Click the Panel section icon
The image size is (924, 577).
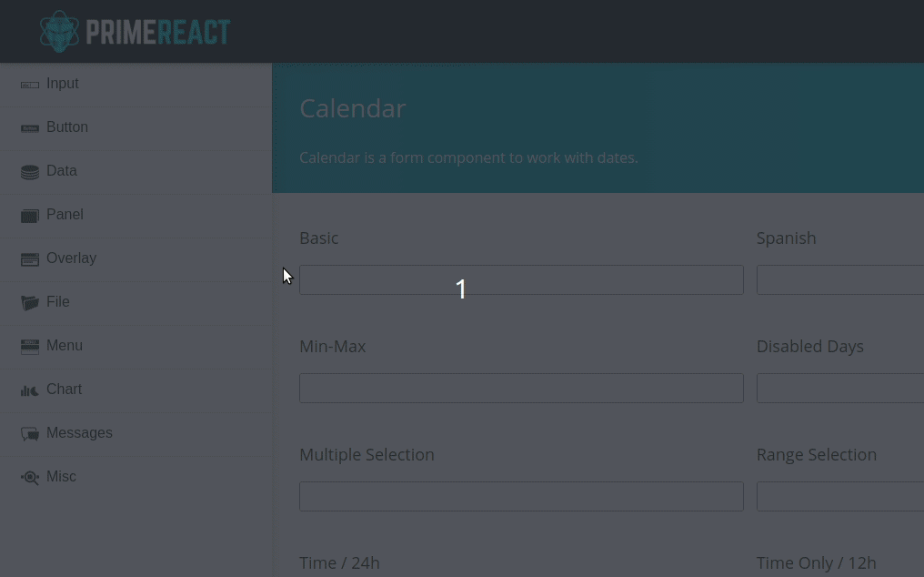(30, 215)
